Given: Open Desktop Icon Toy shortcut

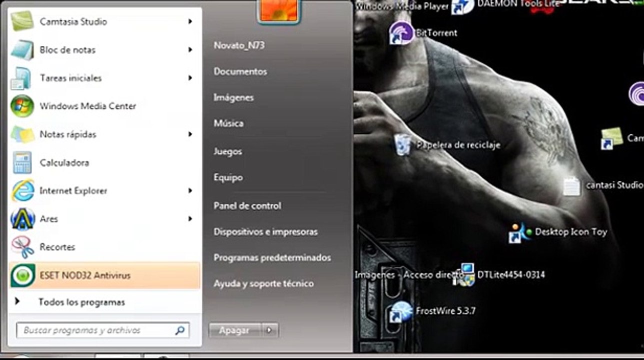Looking at the screenshot, I should (x=520, y=232).
